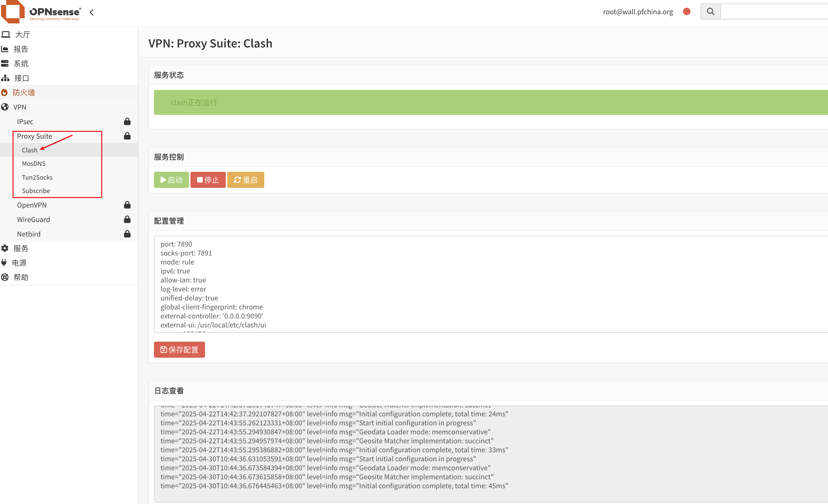Viewport: 828px width, 504px height.
Task: Collapse the Proxy Suite submenu
Action: 34,136
